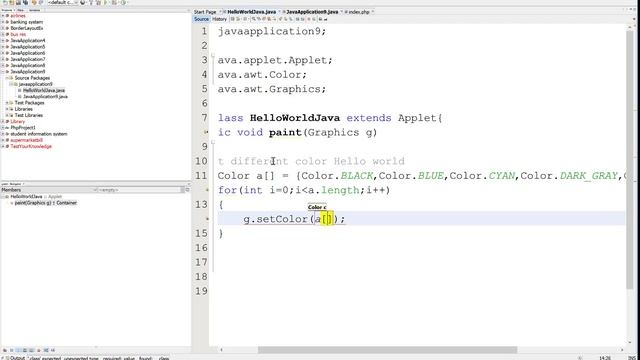
Task: Toggle the Show Inner Classes filter in Navigator
Action: pos(32,350)
